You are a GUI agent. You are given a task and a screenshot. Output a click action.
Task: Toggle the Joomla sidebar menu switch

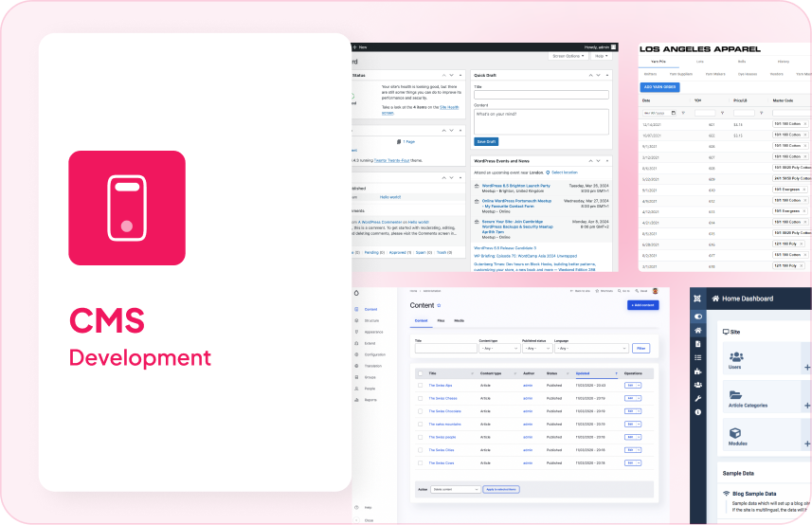coord(698,316)
